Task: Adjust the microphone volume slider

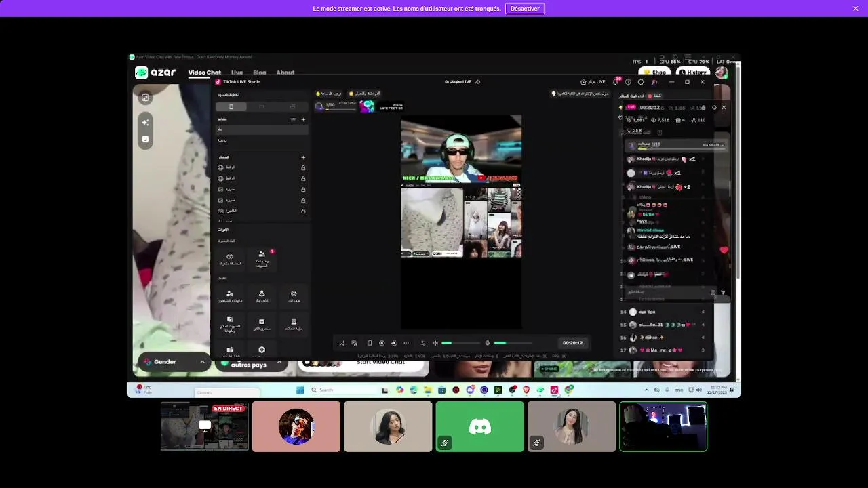Action: coord(513,343)
